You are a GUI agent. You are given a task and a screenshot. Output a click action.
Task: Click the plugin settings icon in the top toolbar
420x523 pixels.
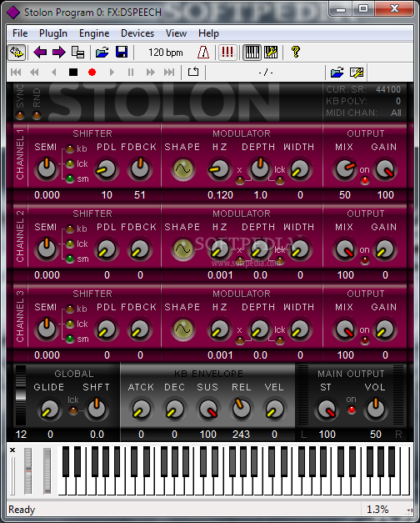point(17,53)
